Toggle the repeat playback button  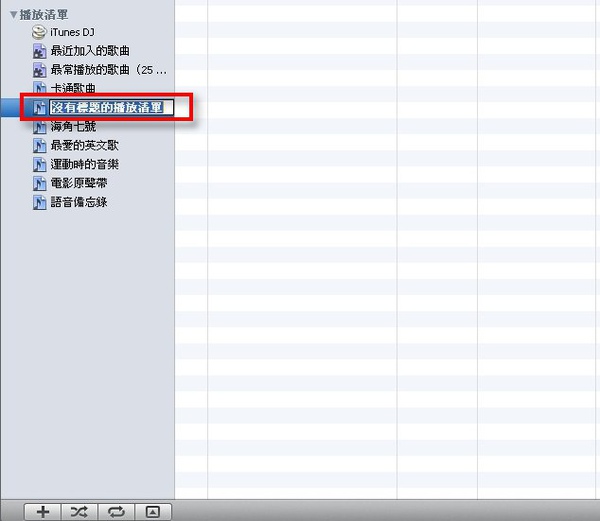(x=117, y=511)
